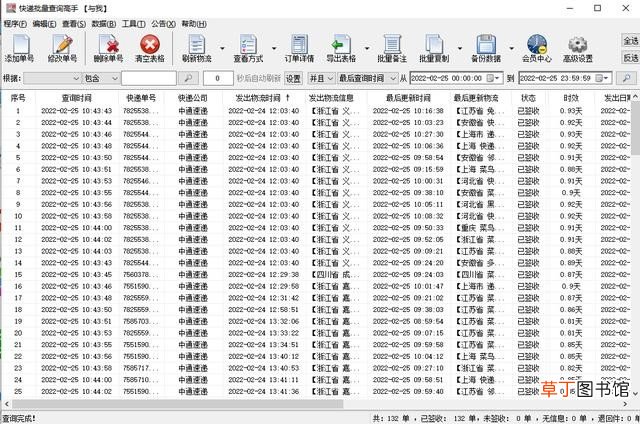Click the 反选 button
640x424 pixels.
pyautogui.click(x=630, y=58)
